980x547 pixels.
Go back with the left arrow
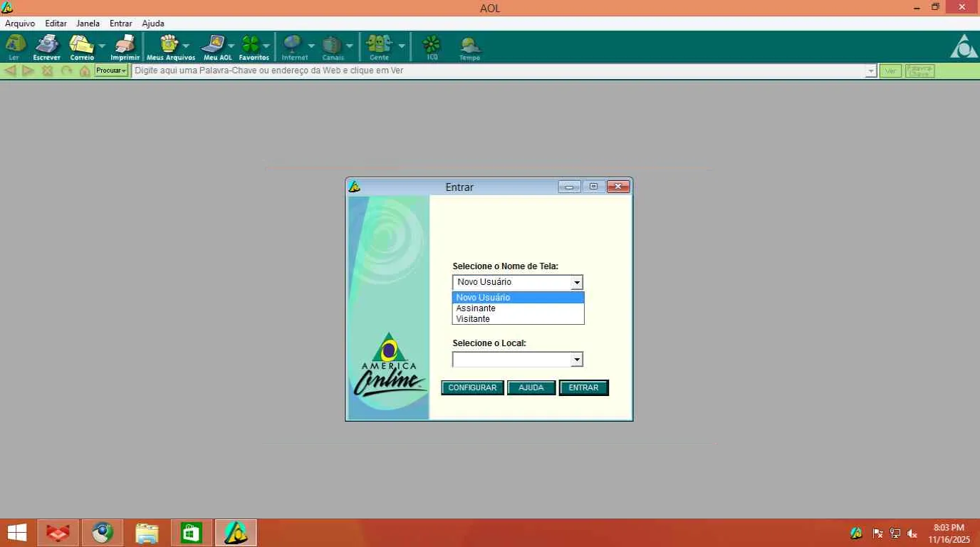[11, 71]
